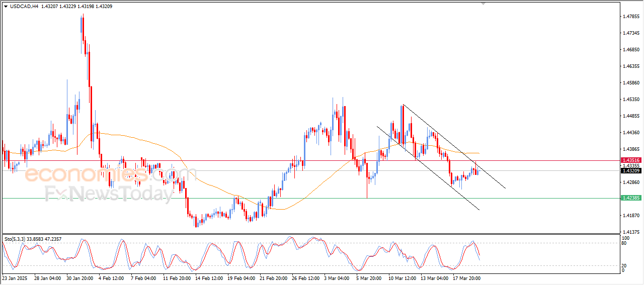
Task: Click the 3 Mar 04:00 date label
Action: [337, 278]
